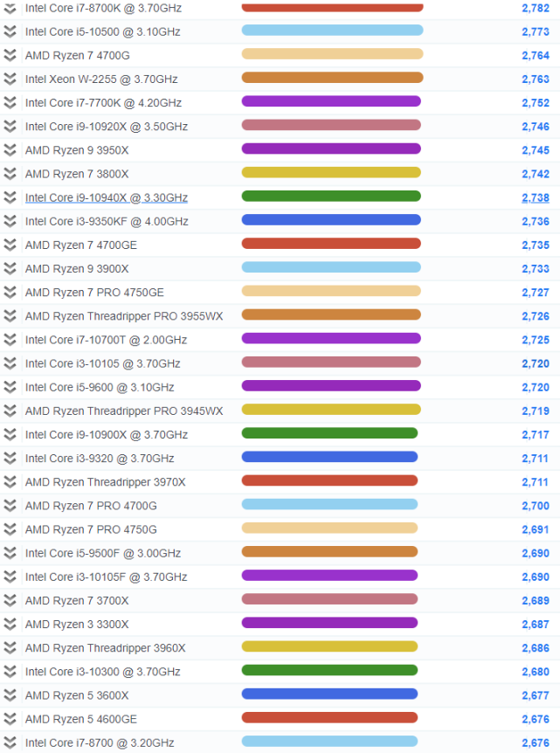Open the Intel Core i9-10900X @ 3.70GHz link
Screen dimensions: 560x753
(107, 435)
